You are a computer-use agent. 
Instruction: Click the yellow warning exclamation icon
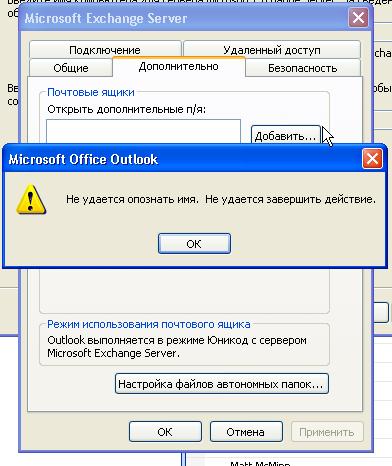[x=31, y=199]
